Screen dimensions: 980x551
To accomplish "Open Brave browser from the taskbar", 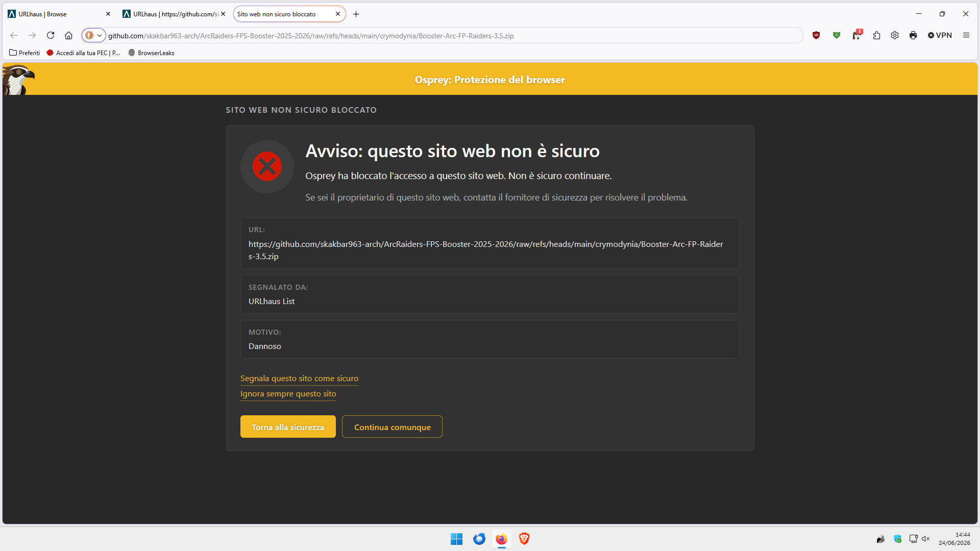I will tap(524, 539).
